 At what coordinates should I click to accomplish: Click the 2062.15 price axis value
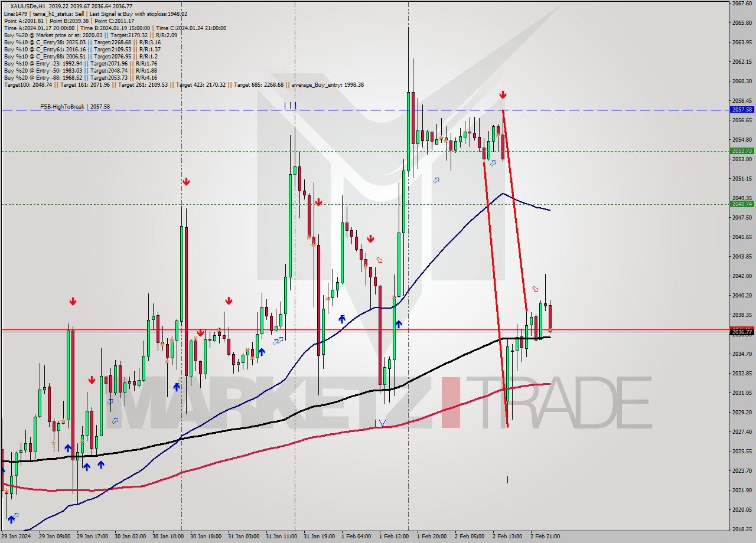[x=741, y=62]
